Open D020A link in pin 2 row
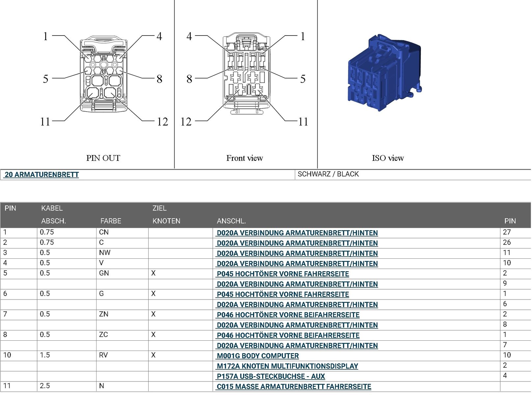Image resolution: width=532 pixels, height=395 pixels. point(297,243)
